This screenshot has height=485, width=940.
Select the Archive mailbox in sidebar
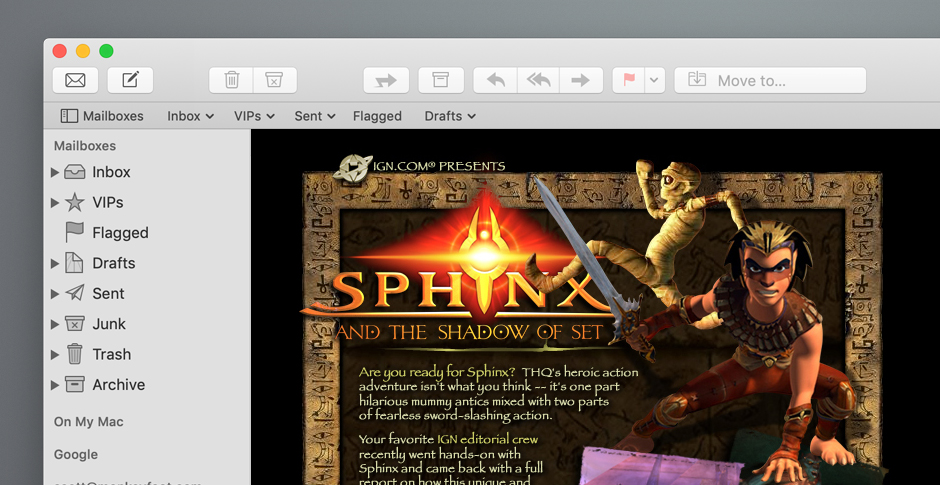click(118, 385)
